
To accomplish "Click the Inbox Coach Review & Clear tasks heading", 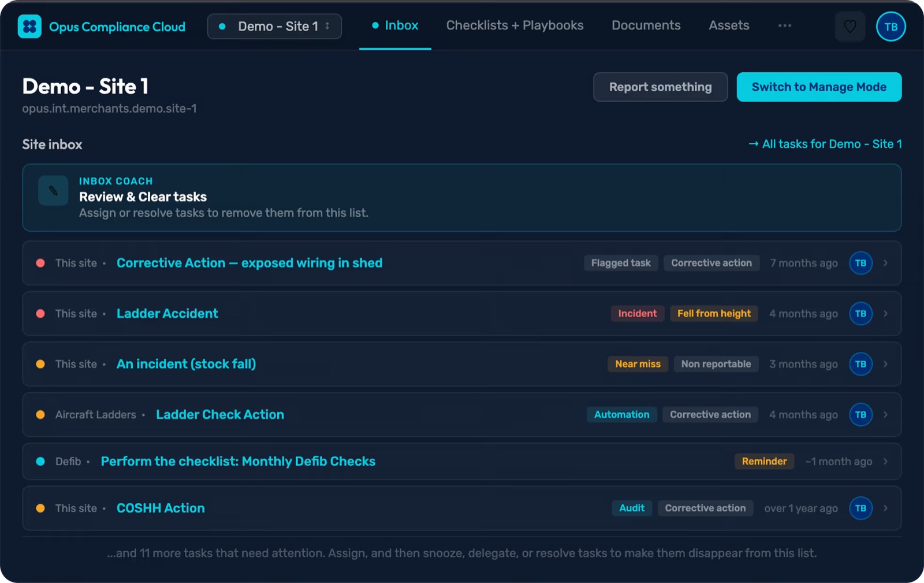I will point(143,197).
